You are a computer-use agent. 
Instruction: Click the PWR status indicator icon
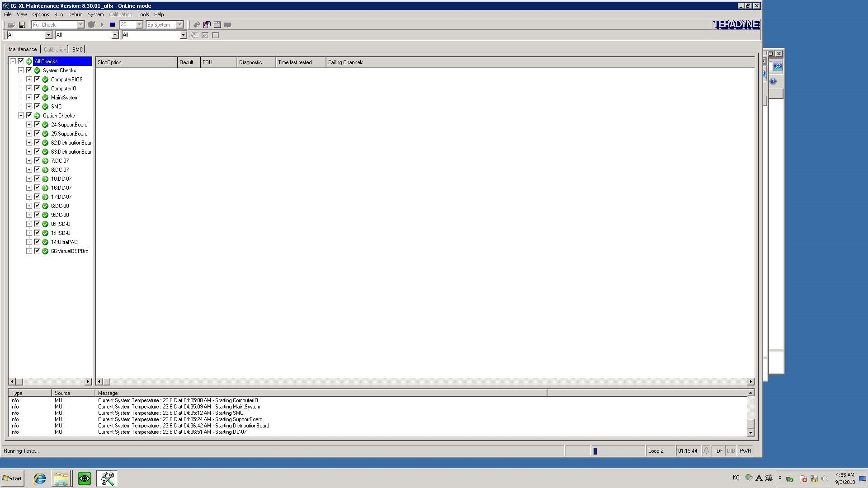(x=745, y=450)
